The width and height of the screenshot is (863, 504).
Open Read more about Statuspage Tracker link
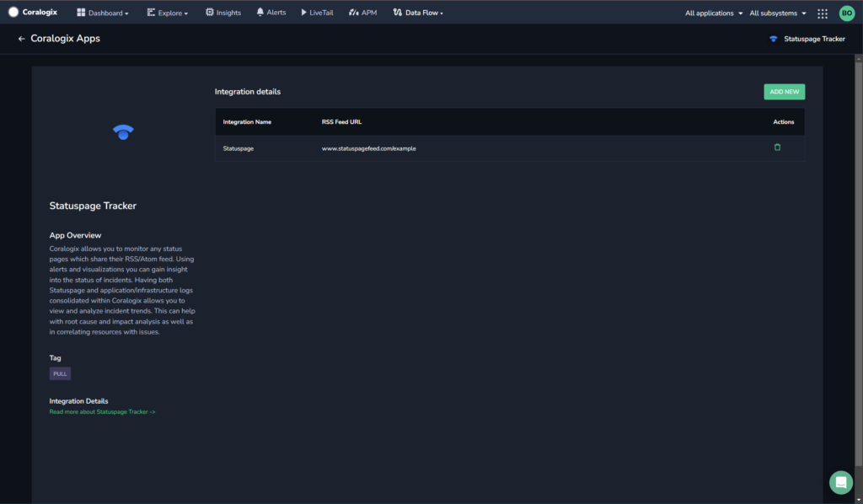coord(102,411)
